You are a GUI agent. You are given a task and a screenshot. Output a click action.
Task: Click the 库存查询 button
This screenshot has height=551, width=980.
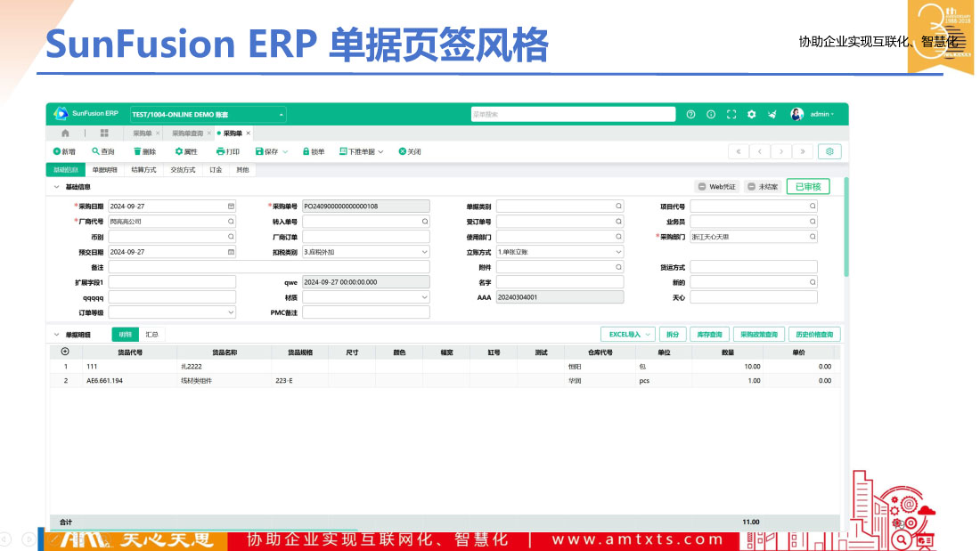pos(709,335)
